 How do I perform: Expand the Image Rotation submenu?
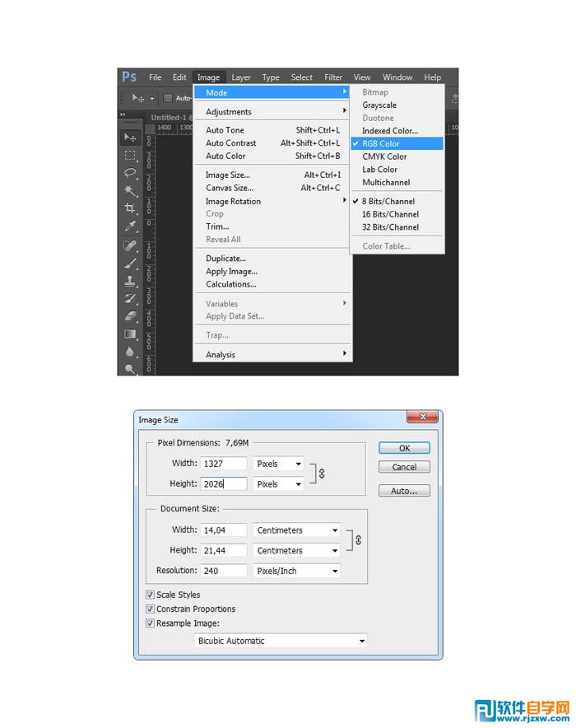(272, 201)
